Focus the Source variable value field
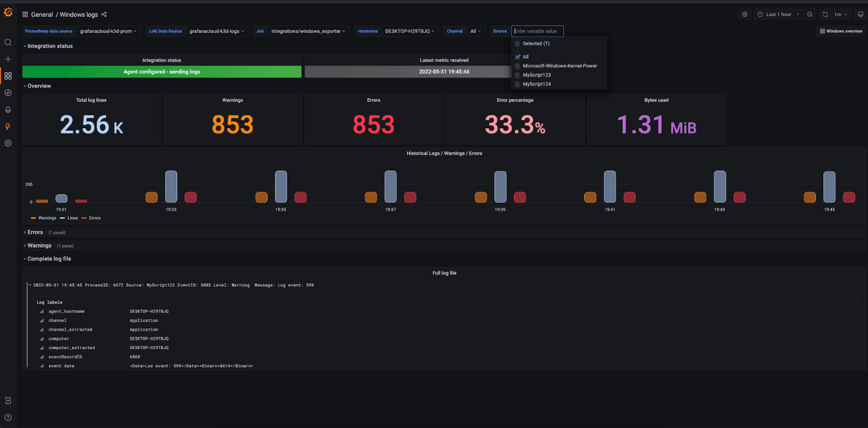Screen dimensions: 868x428 click(538, 31)
